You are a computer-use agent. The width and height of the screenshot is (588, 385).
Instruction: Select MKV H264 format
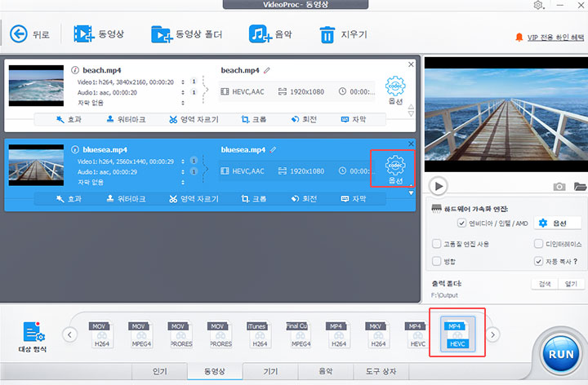pos(377,334)
